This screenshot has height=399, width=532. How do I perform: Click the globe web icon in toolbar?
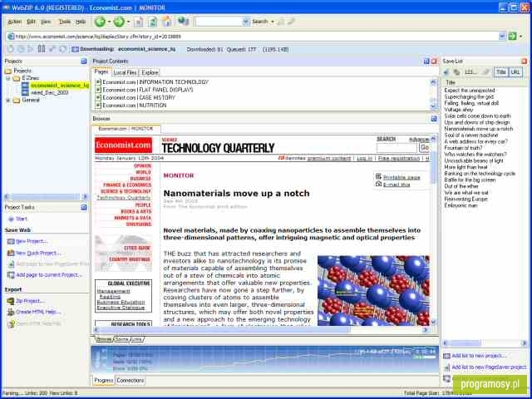coord(183,22)
